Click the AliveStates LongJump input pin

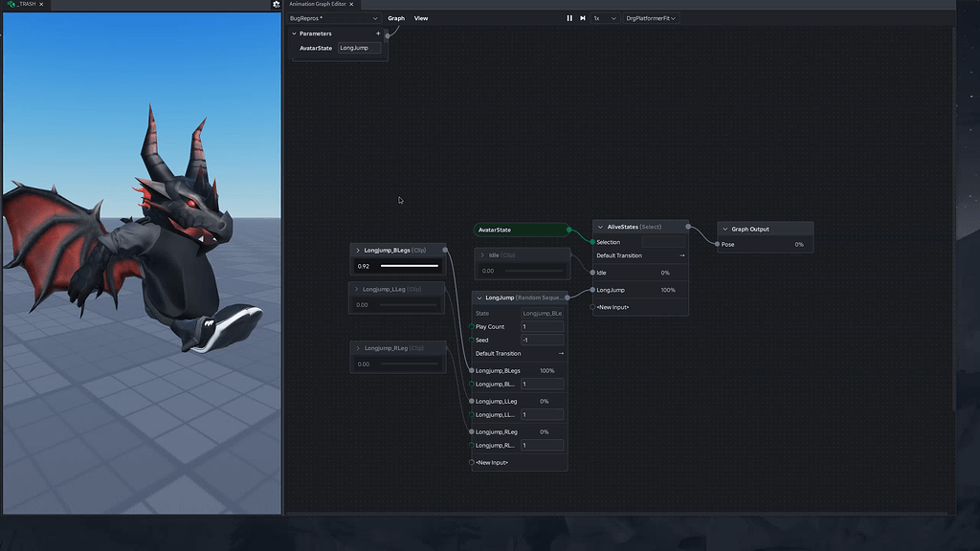point(592,290)
